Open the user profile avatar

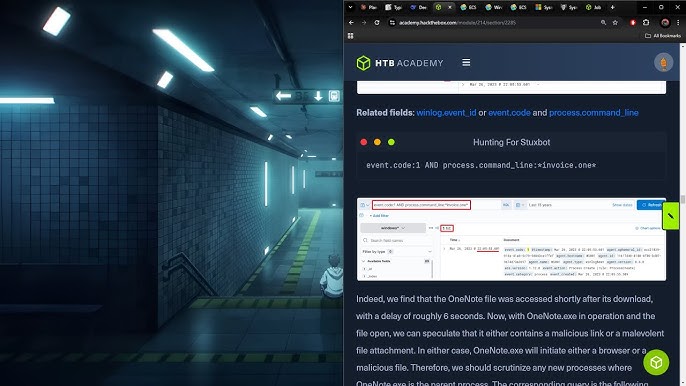point(663,63)
